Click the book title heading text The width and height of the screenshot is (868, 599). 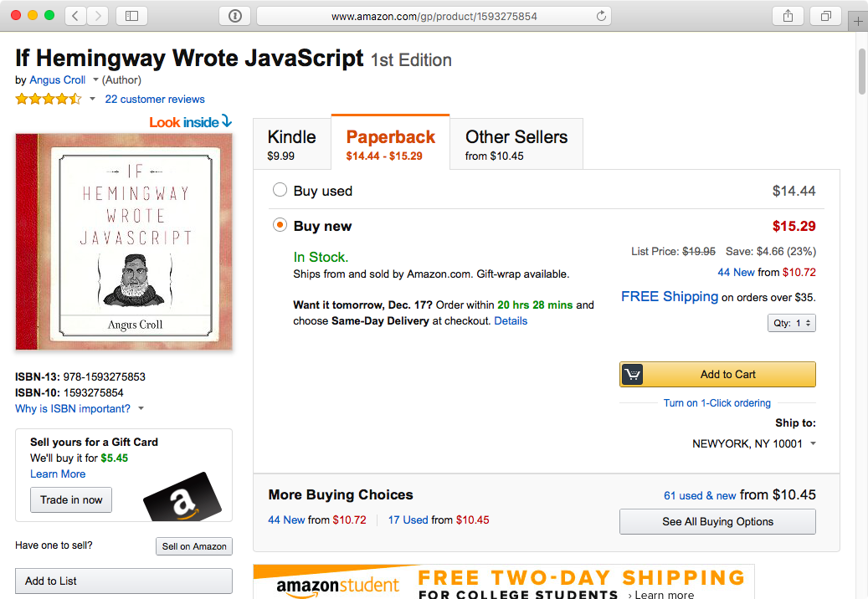pyautogui.click(x=189, y=58)
